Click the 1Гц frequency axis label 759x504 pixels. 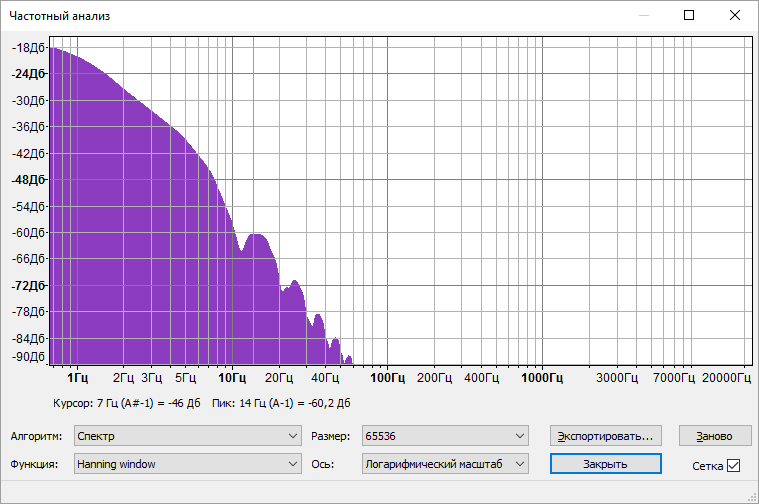77,378
